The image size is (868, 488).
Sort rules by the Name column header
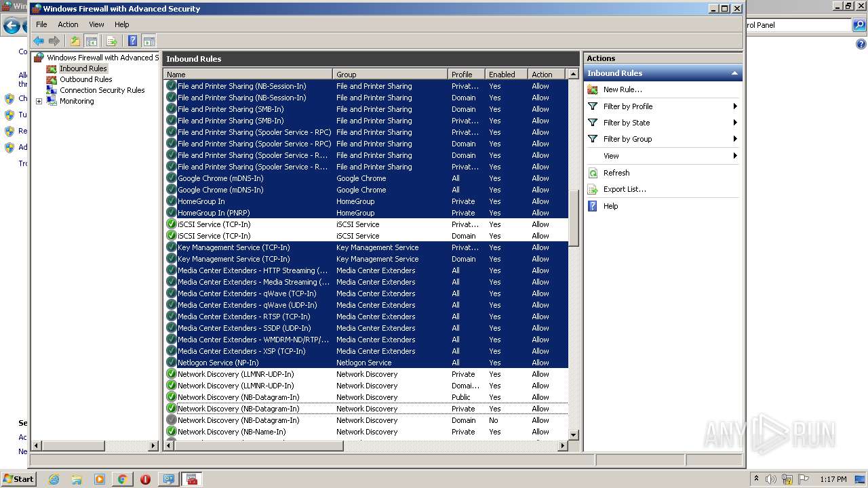248,75
